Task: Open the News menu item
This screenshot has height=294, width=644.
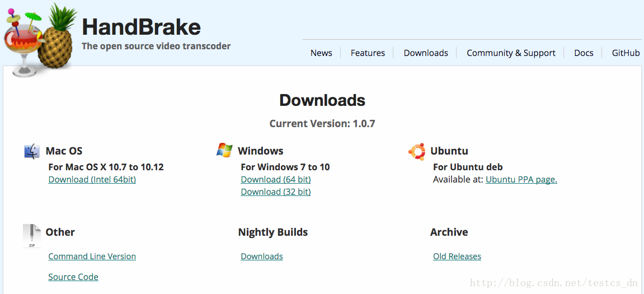Action: pos(321,53)
